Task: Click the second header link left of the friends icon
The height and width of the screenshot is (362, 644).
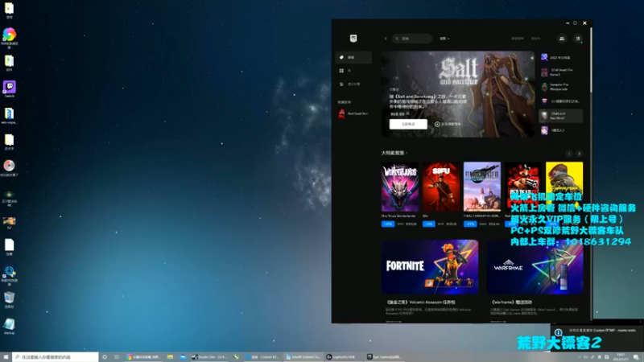Action: 535,39
